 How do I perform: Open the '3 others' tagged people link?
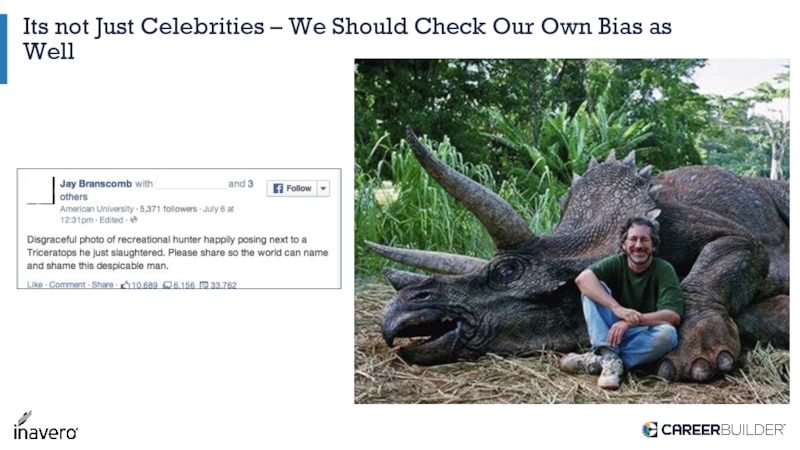pos(74,197)
